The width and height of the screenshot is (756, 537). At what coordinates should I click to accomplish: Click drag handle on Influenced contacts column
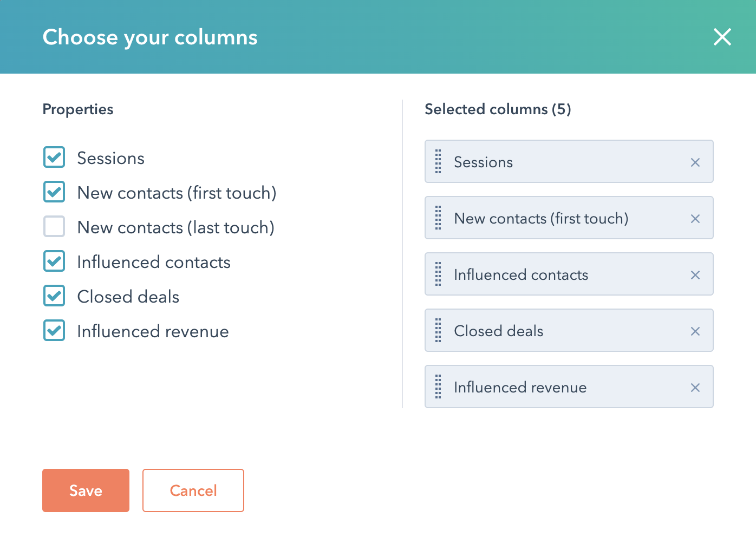[x=438, y=274]
